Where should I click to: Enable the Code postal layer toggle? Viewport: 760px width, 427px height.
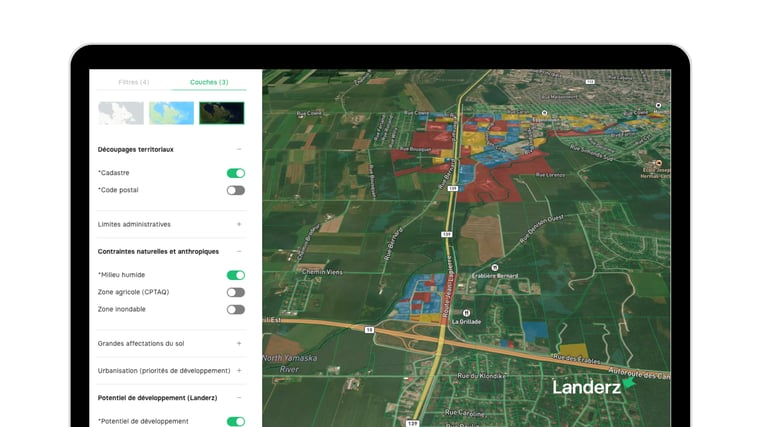click(x=236, y=190)
